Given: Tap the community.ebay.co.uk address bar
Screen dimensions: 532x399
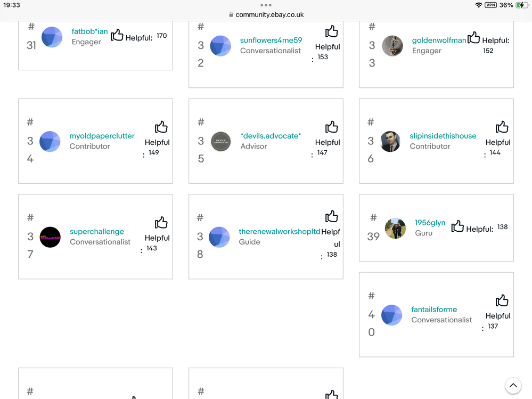Looking at the screenshot, I should tap(266, 15).
